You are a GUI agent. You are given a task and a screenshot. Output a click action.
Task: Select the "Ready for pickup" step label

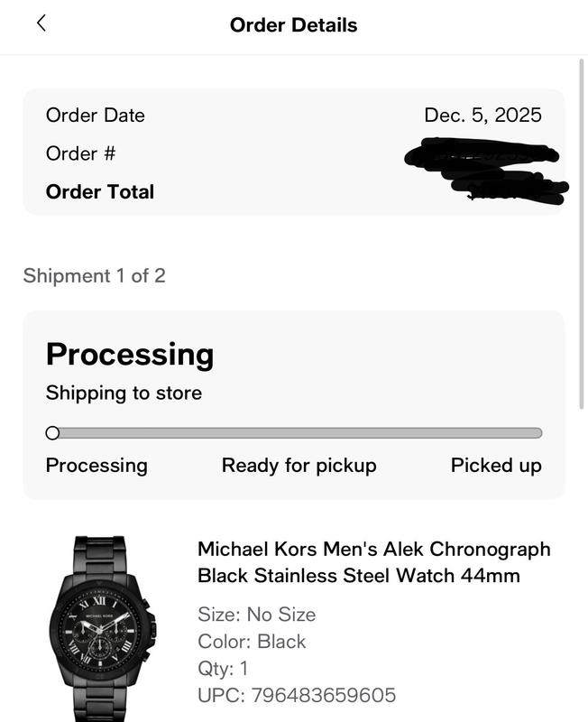[299, 466]
